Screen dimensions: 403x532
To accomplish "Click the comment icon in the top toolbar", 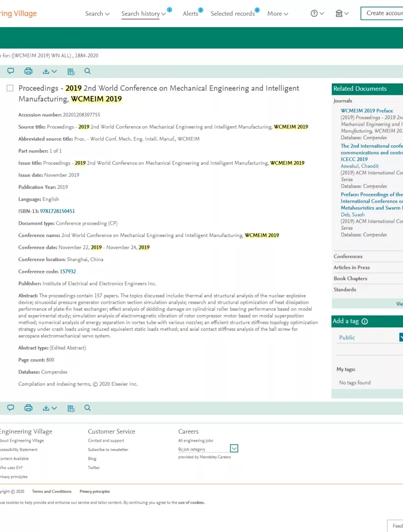I will [10, 71].
